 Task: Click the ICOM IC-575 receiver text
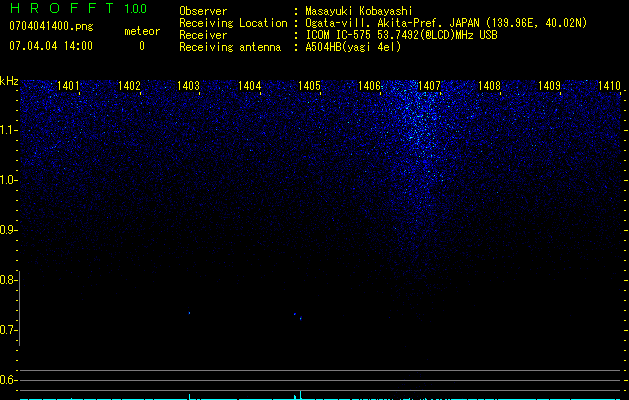click(401, 35)
